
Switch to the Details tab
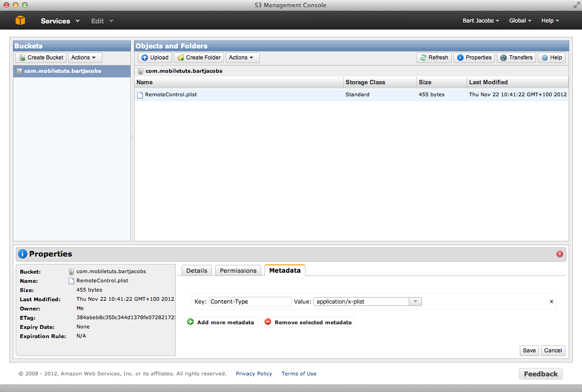tap(197, 270)
